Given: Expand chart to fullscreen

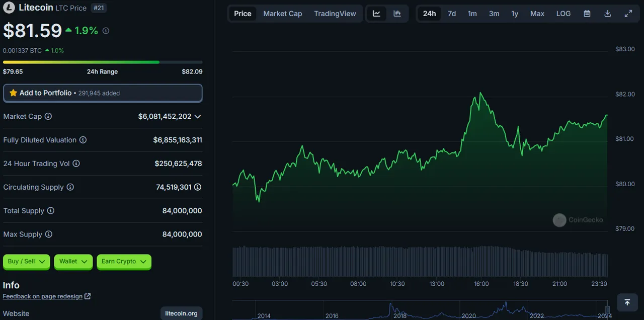Looking at the screenshot, I should 628,14.
